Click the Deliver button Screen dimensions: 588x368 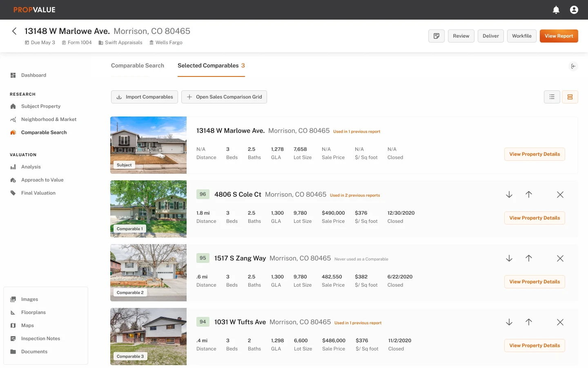[491, 36]
